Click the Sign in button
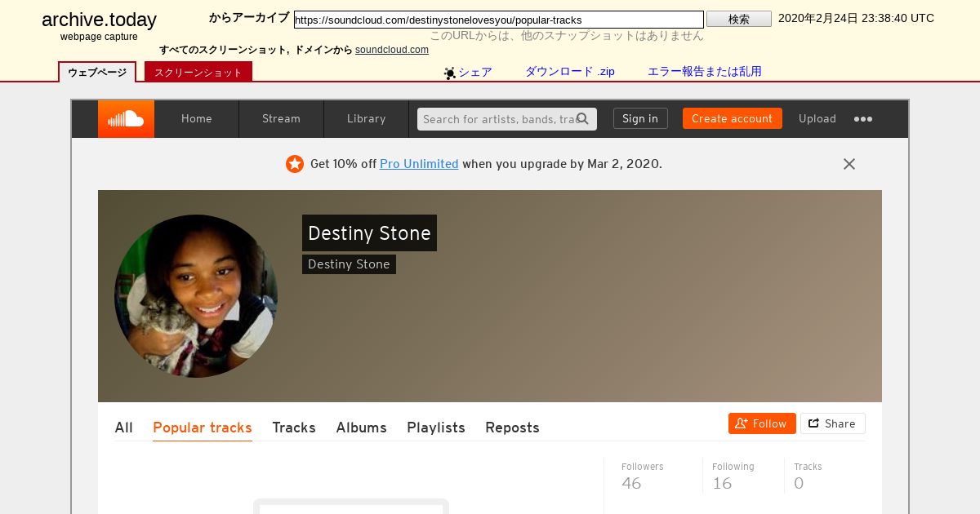 (640, 119)
